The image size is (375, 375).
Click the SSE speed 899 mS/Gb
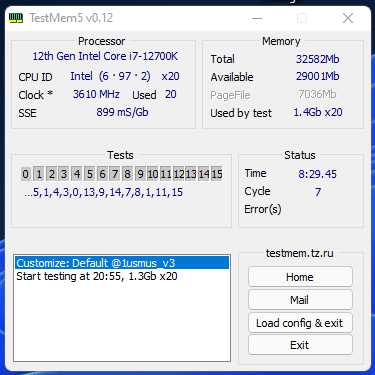point(122,112)
